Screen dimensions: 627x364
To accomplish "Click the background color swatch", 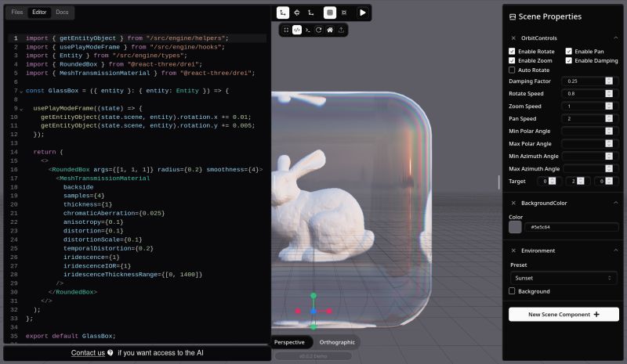I will pyautogui.click(x=515, y=227).
